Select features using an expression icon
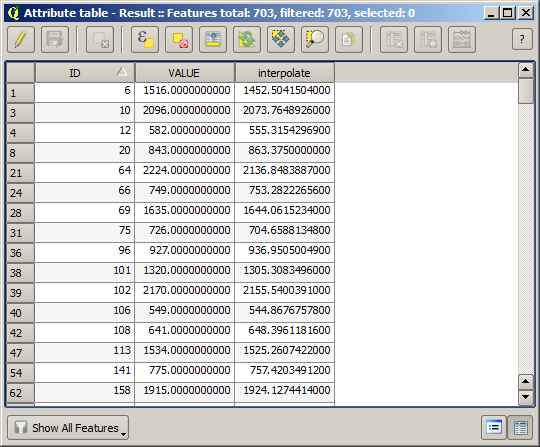Image resolution: width=540 pixels, height=447 pixels. tap(145, 40)
